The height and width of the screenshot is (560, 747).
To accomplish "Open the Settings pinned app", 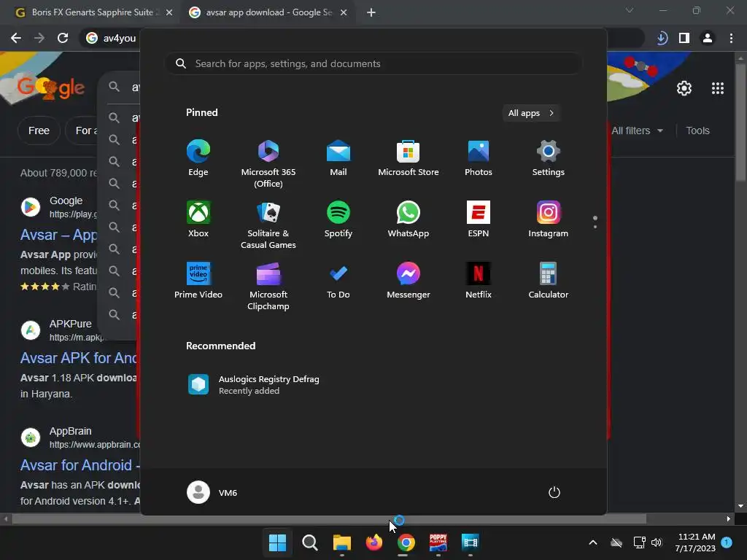I will pyautogui.click(x=549, y=158).
